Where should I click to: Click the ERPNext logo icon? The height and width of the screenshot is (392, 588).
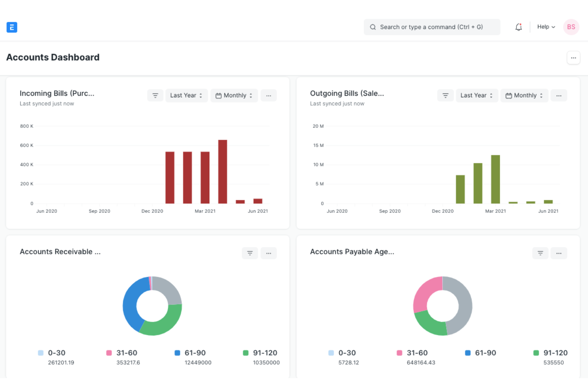point(12,27)
